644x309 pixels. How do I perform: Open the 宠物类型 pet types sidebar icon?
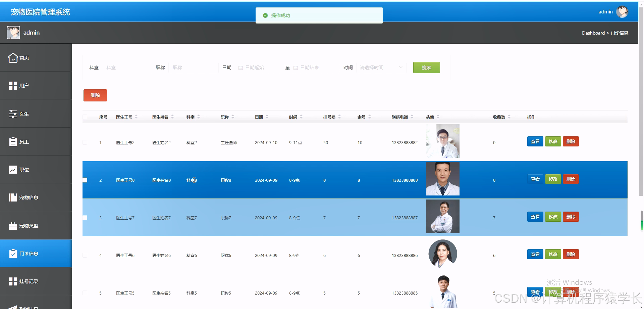click(x=13, y=225)
